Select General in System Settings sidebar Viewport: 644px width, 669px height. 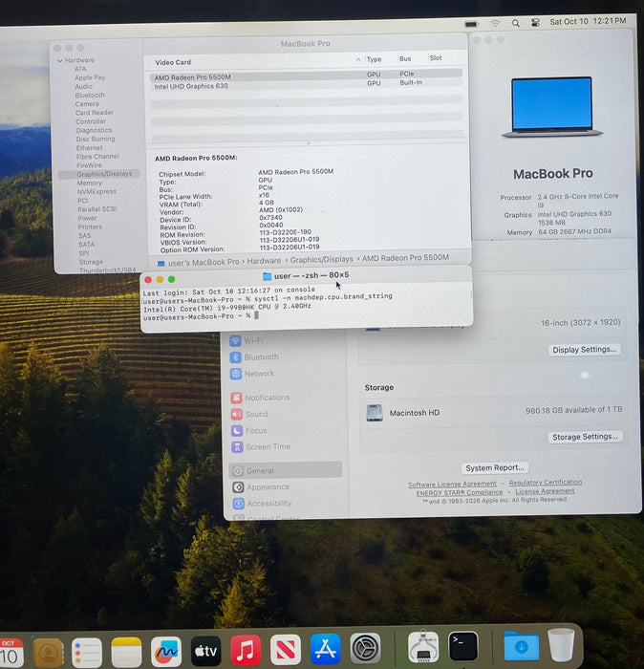(286, 470)
